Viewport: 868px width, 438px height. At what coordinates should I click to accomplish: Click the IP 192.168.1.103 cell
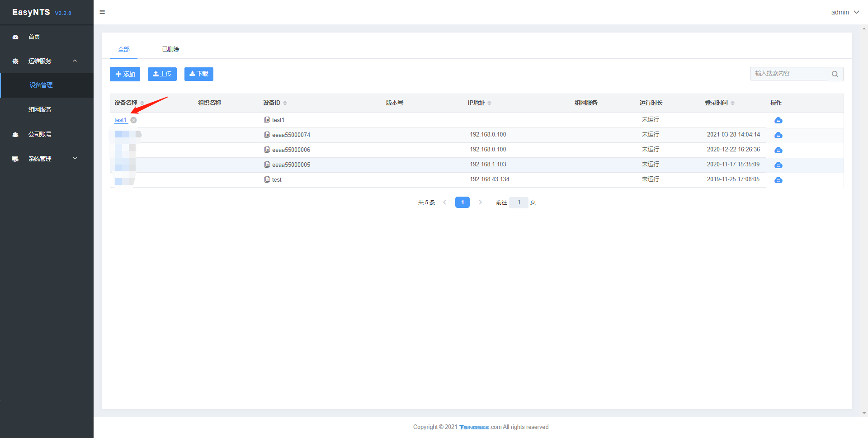(488, 165)
